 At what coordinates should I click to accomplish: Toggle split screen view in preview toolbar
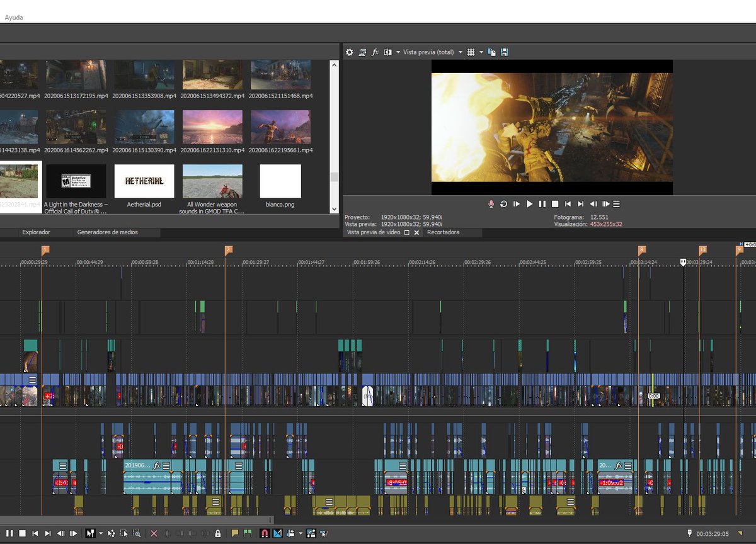(x=388, y=52)
